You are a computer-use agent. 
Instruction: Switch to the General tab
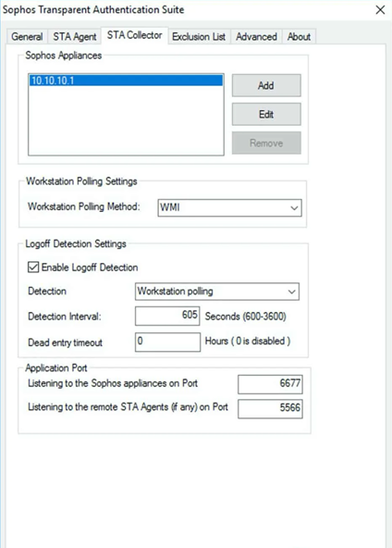(x=27, y=36)
